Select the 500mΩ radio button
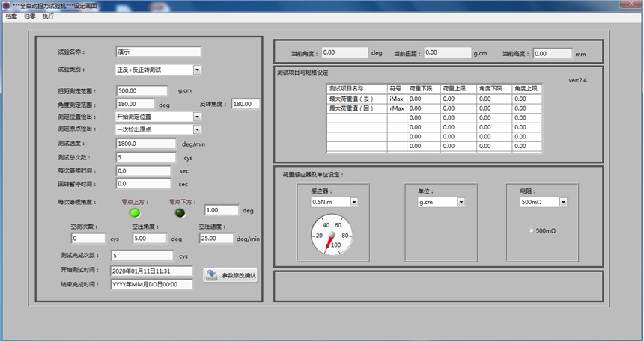The width and height of the screenshot is (644, 341). point(532,230)
